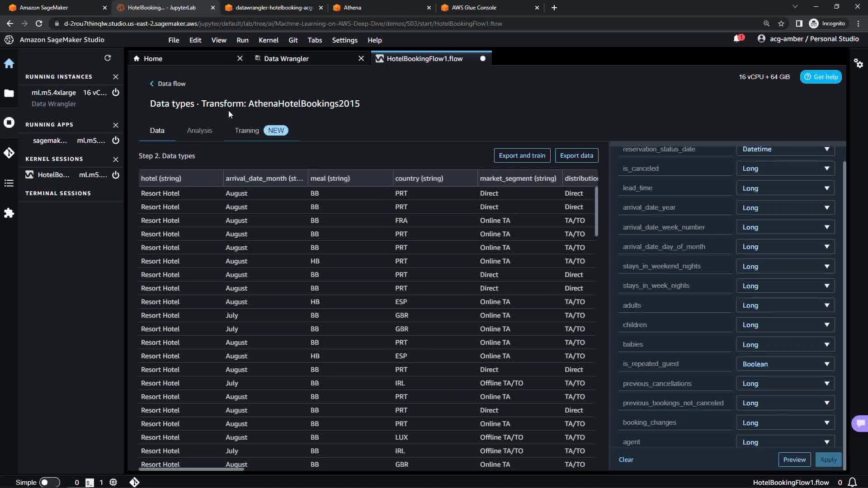Shut down the ml.m5.4xlarge instance
Viewport: 868px width, 488px height.
pyautogui.click(x=116, y=92)
